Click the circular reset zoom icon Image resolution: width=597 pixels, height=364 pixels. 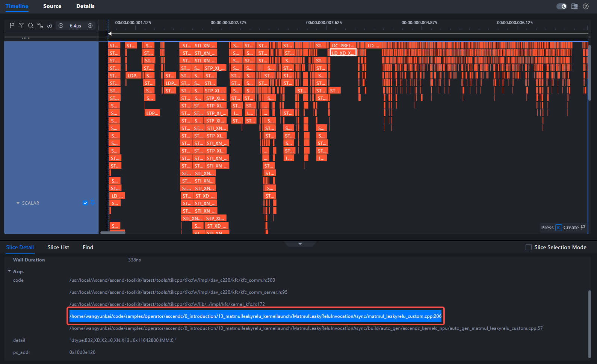[x=50, y=26]
